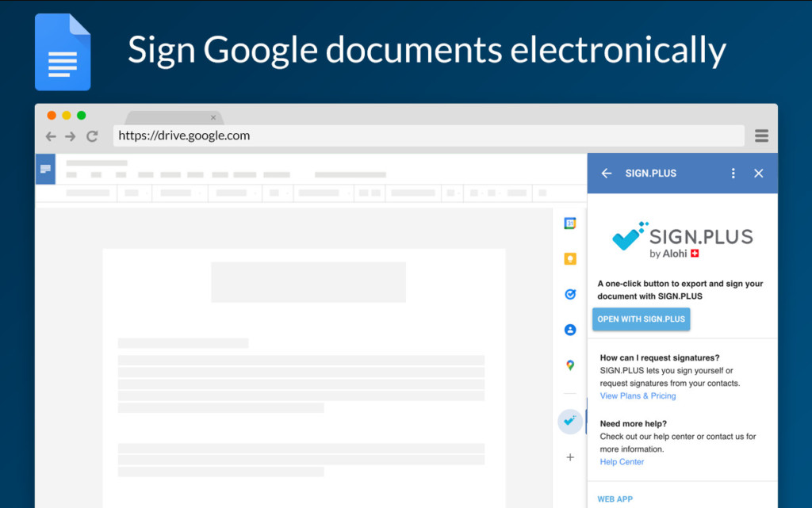Click the plus icon to get add-ons
The width and height of the screenshot is (812, 508).
coord(569,457)
